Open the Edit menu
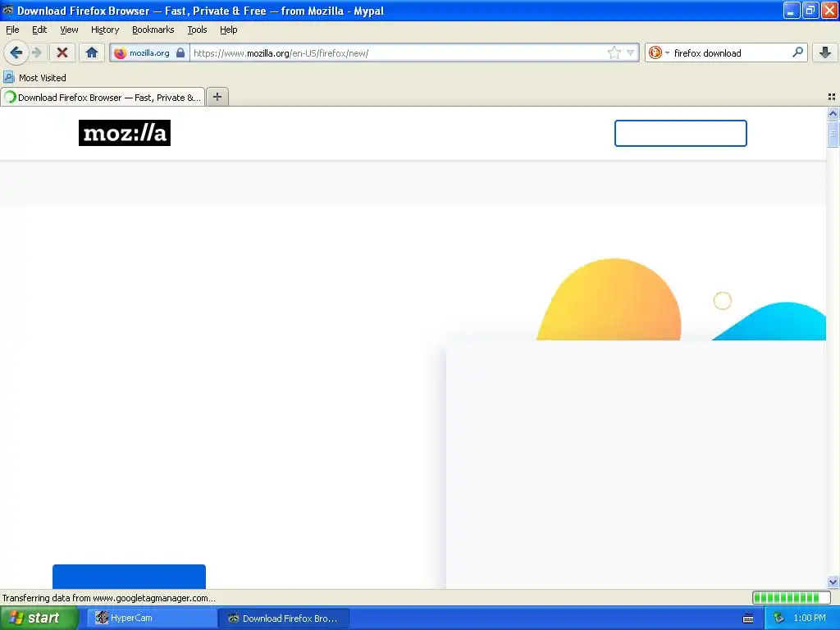This screenshot has width=840, height=630. tap(39, 30)
